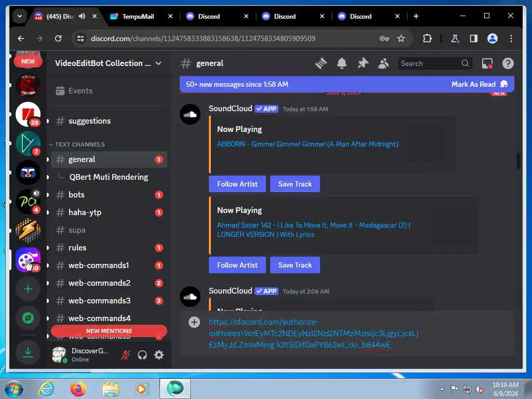Open red slash server with 25 badge
The height and width of the screenshot is (399, 532).
click(28, 114)
